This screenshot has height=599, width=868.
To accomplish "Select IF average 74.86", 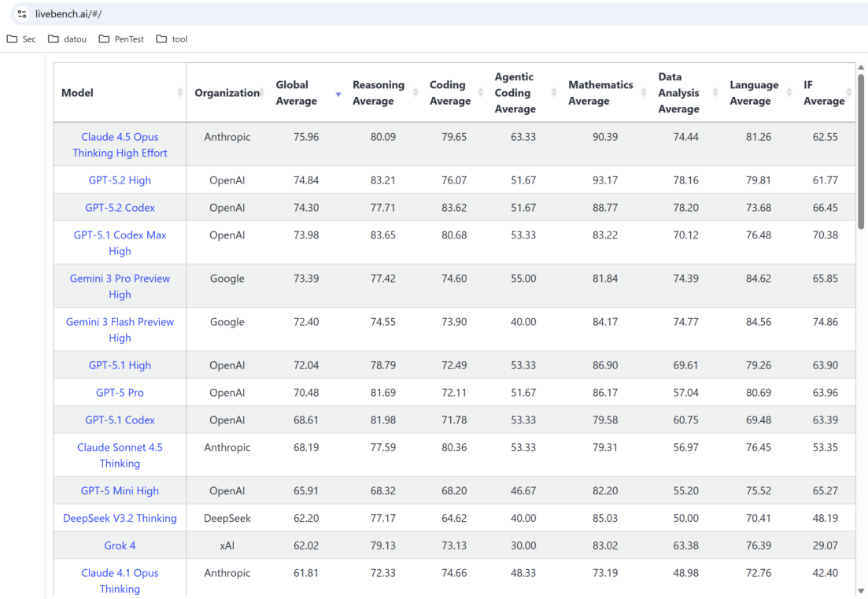I will pyautogui.click(x=826, y=322).
